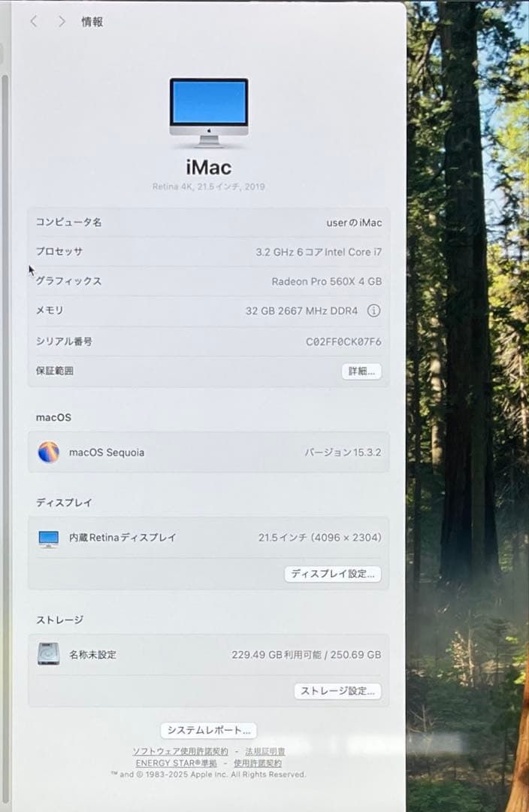Open ソフトウェア使用許諾契約 link
The height and width of the screenshot is (812, 529).
[x=180, y=751]
